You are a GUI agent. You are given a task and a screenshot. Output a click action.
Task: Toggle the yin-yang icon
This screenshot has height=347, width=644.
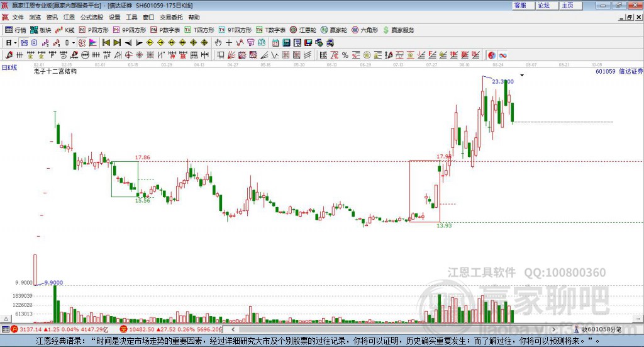492,55
